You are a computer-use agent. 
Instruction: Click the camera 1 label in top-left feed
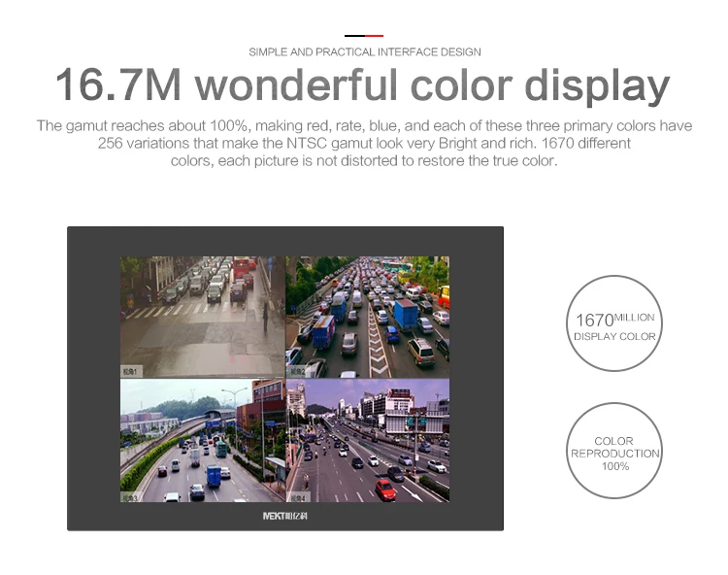(x=130, y=372)
